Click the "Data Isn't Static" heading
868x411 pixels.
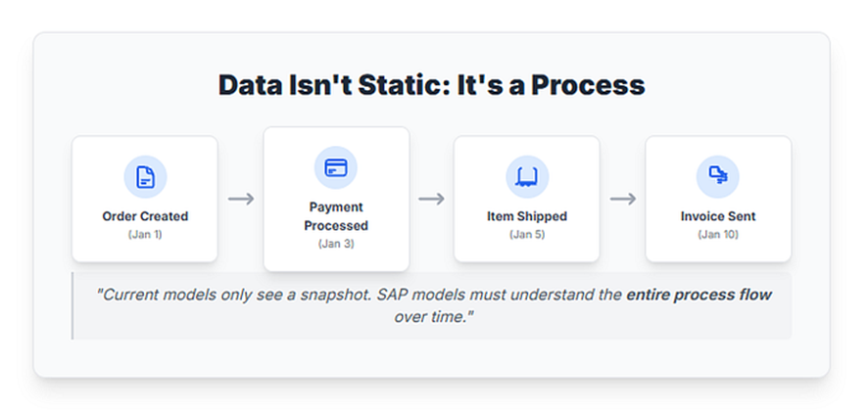tap(431, 84)
